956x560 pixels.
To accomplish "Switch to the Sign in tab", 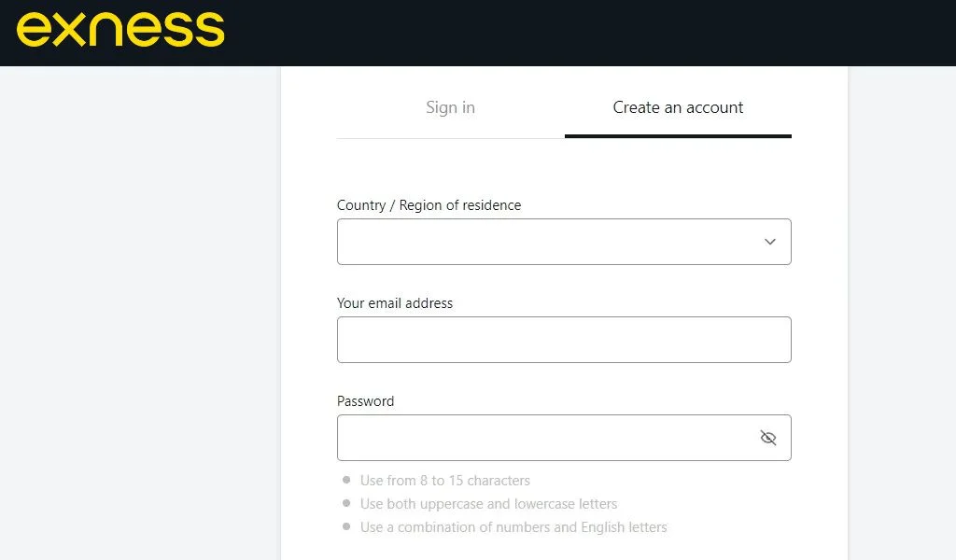I will click(450, 107).
